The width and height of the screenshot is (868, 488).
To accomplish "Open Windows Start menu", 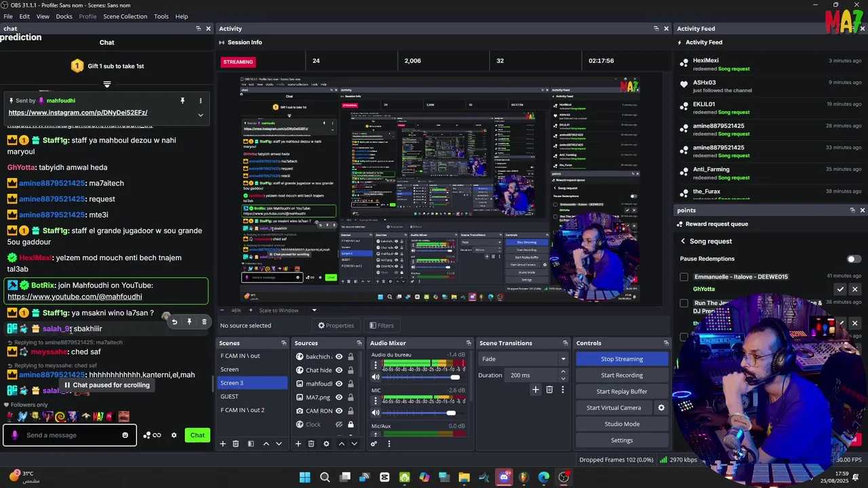I will [x=305, y=477].
